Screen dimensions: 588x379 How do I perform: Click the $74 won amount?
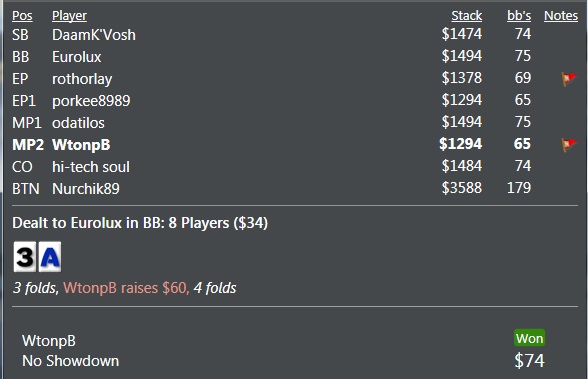point(529,361)
